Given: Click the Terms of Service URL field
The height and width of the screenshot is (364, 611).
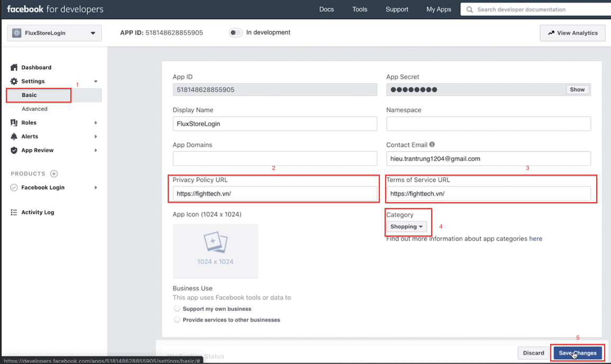Looking at the screenshot, I should (488, 194).
